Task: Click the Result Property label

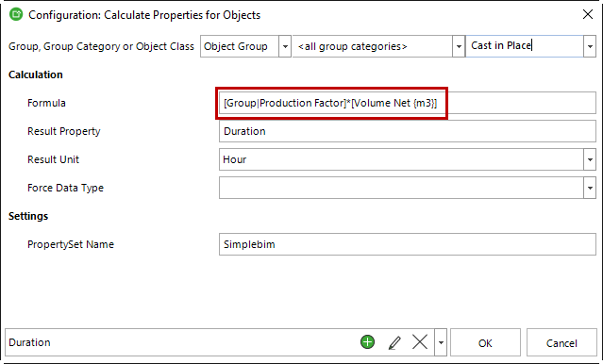Action: [x=64, y=131]
